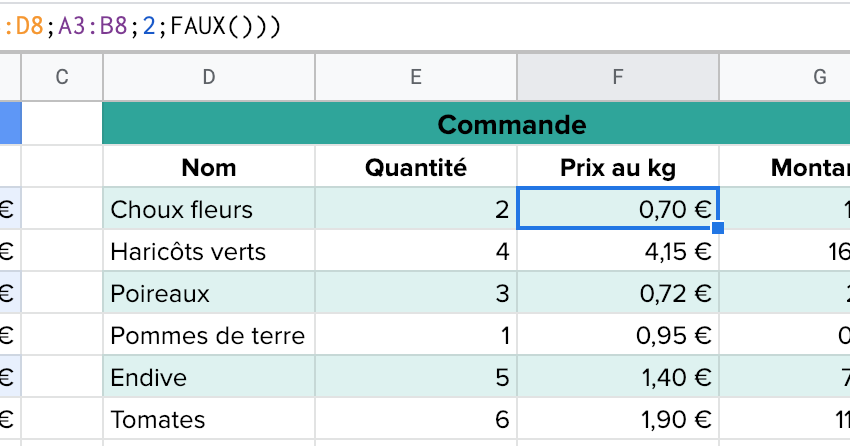Select the 4,15 € price cell

click(x=617, y=252)
